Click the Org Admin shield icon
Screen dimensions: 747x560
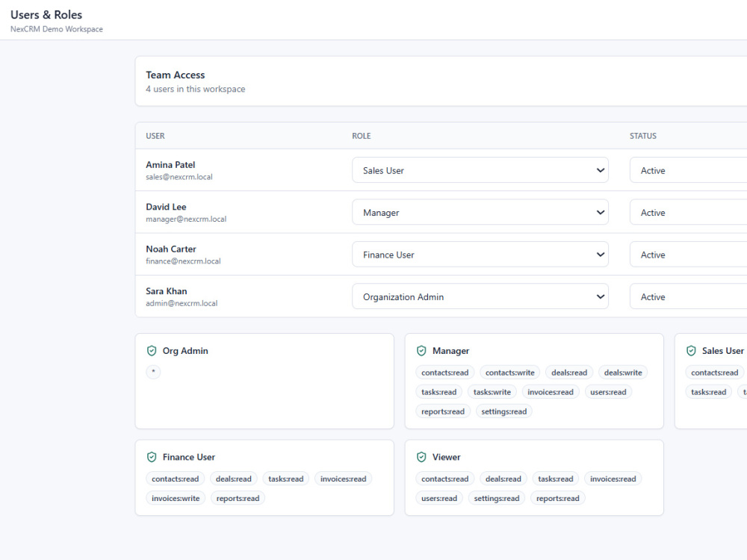[152, 351]
